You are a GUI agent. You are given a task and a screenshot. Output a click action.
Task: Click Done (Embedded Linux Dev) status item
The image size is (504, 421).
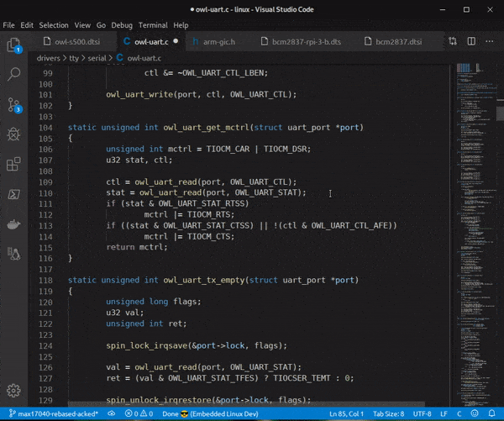(210, 413)
